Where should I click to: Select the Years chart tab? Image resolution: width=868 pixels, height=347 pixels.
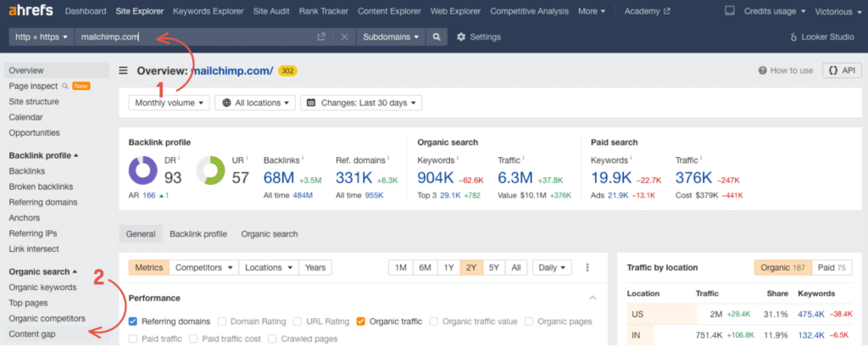coord(315,267)
